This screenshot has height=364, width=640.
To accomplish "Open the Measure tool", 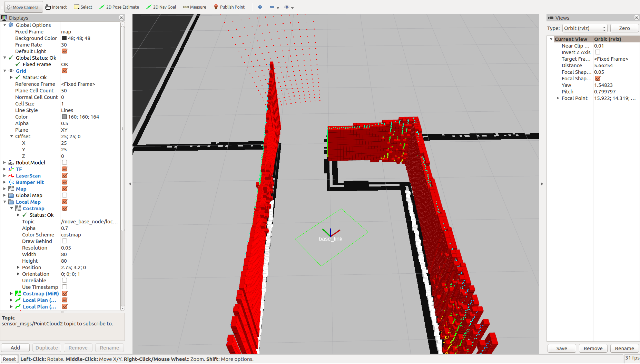I will pyautogui.click(x=194, y=7).
